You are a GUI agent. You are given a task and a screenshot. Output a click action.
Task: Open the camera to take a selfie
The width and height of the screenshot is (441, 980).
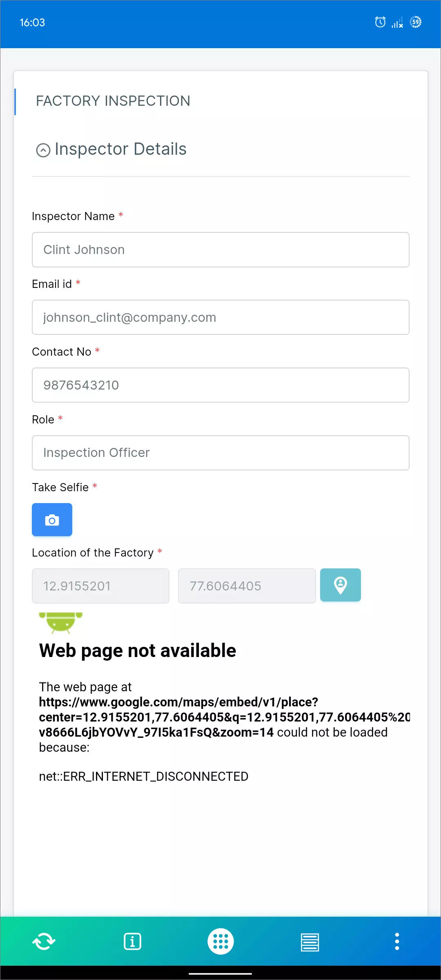coord(52,519)
